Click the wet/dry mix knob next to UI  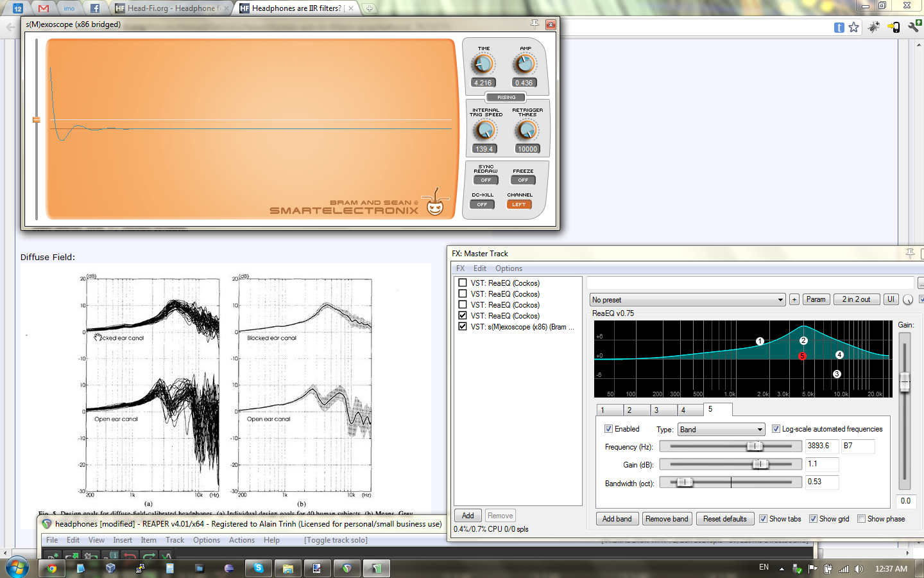coord(908,300)
